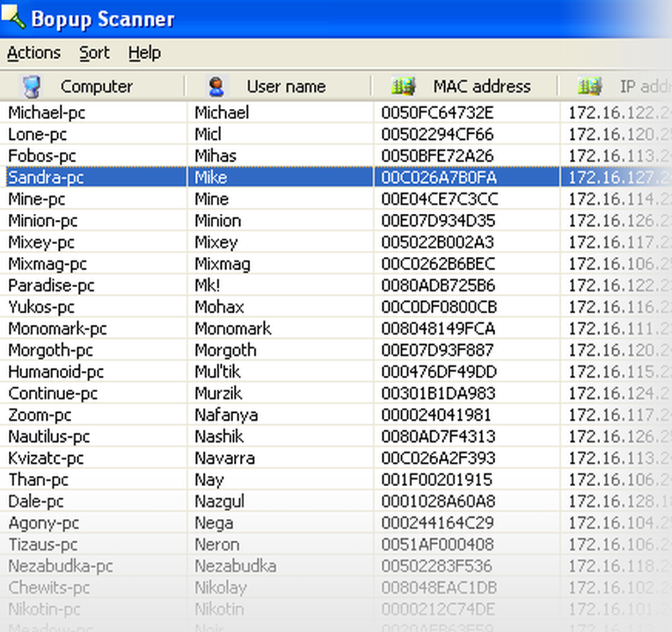Sort by the MAC address column header
Image resolution: width=672 pixels, height=632 pixels.
click(466, 87)
